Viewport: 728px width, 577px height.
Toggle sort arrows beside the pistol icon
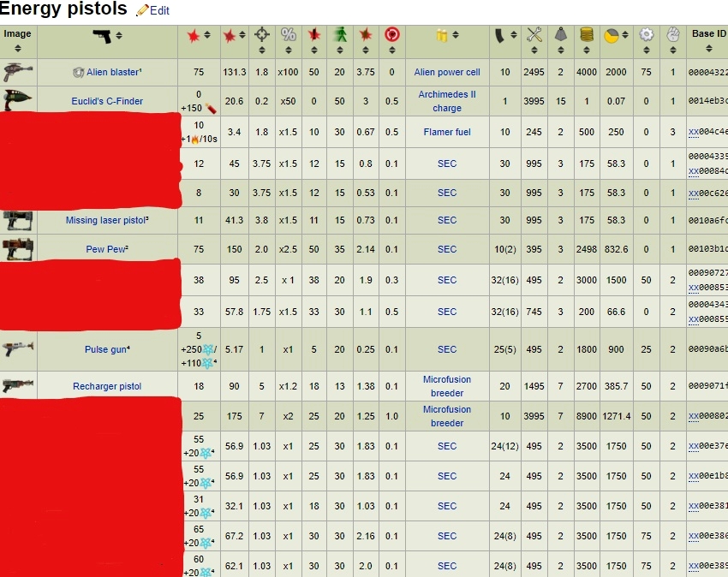coord(119,36)
